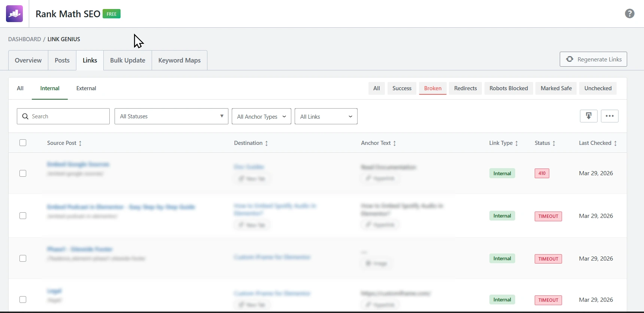The image size is (644, 313).
Task: Filter links by Broken status
Action: point(433,88)
